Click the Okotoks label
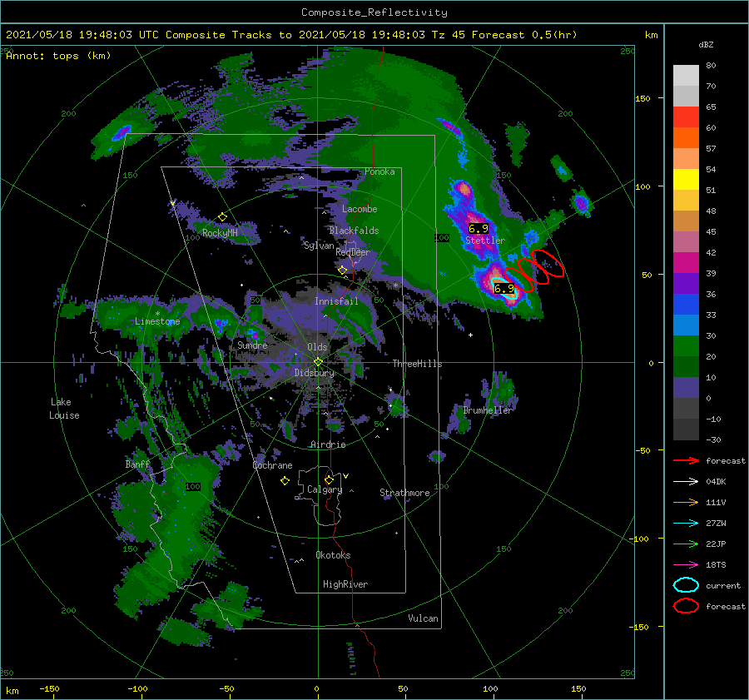749x700 pixels. point(333,555)
